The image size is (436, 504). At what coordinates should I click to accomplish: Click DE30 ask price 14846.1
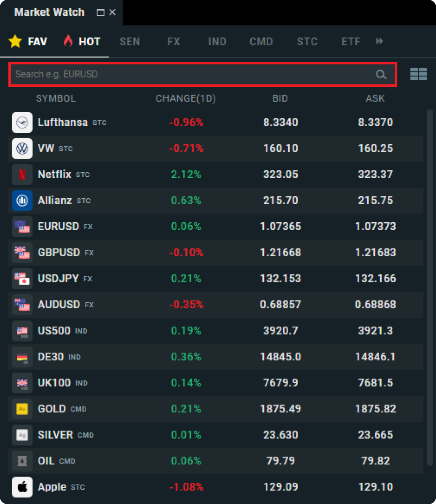(x=376, y=357)
